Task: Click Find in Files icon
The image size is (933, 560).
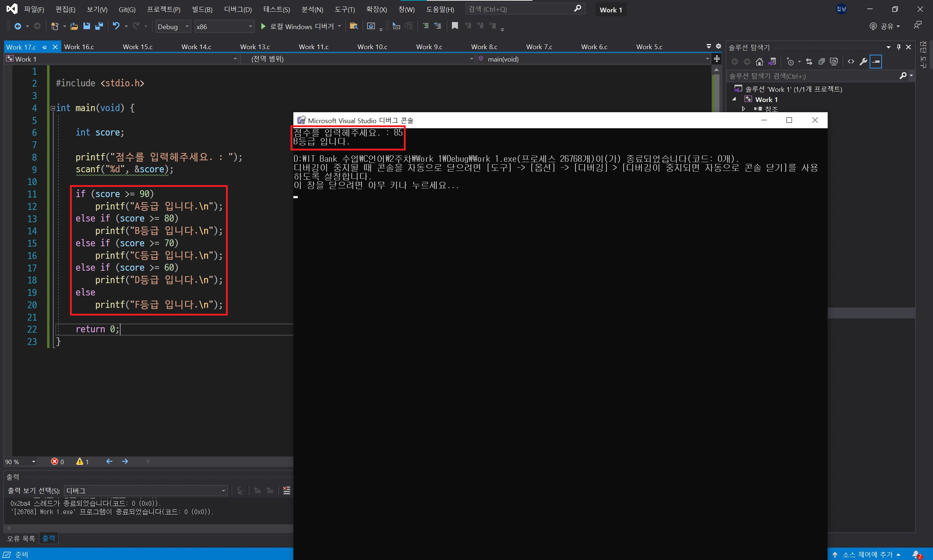Action: pos(354,26)
